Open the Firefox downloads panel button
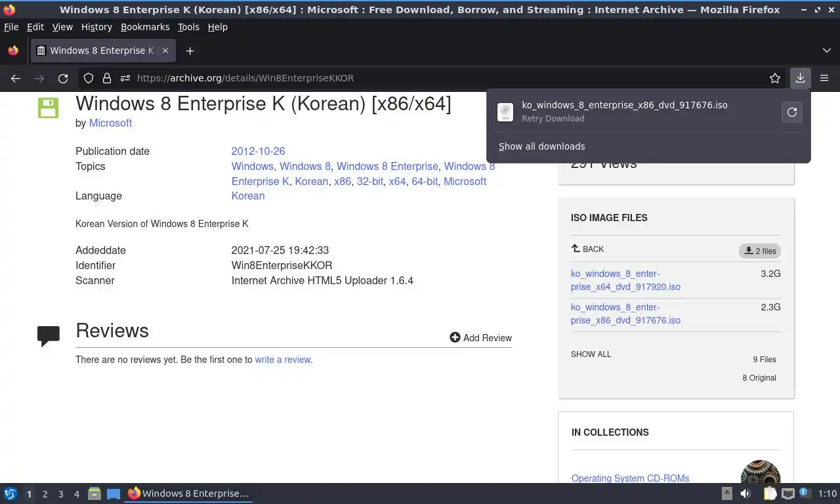Screen dimensions: 840x504 [x=800, y=78]
